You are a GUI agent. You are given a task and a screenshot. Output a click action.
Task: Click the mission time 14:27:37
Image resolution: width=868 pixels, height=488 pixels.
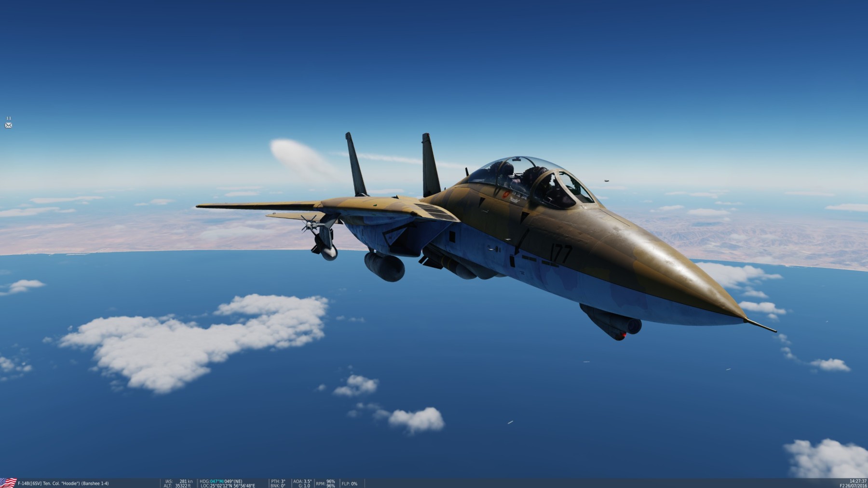858,481
